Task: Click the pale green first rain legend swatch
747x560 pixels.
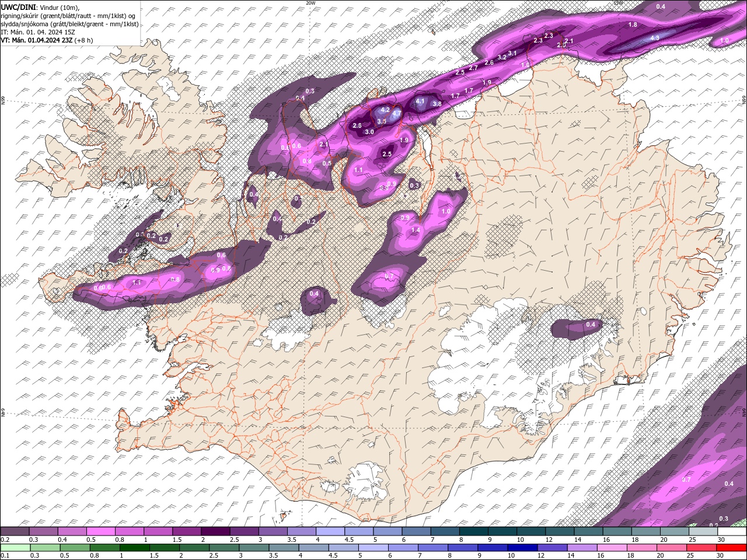Action: point(15,547)
